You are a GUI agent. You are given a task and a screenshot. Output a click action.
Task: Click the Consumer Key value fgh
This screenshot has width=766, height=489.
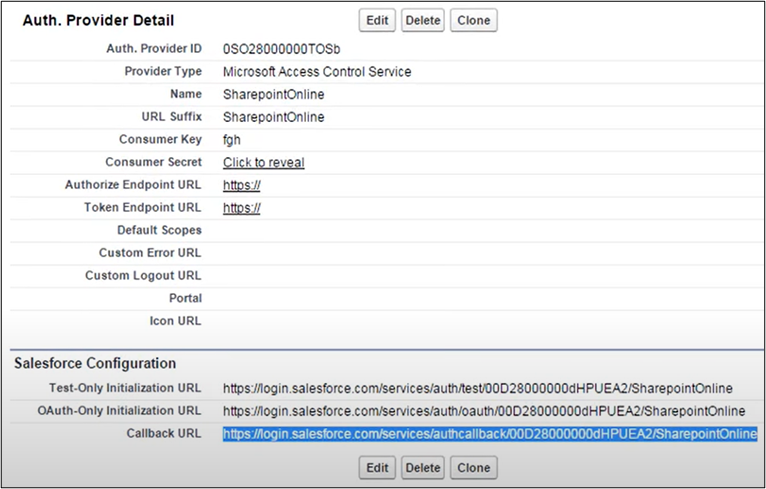pyautogui.click(x=232, y=140)
